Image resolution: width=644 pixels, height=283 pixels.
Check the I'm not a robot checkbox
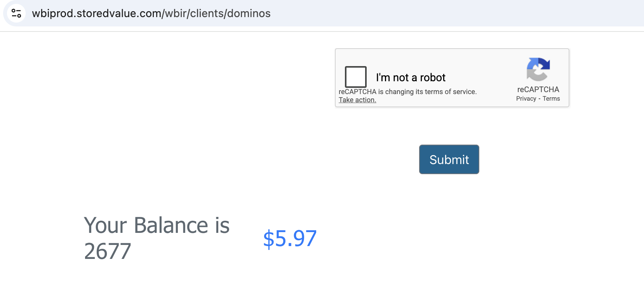355,77
